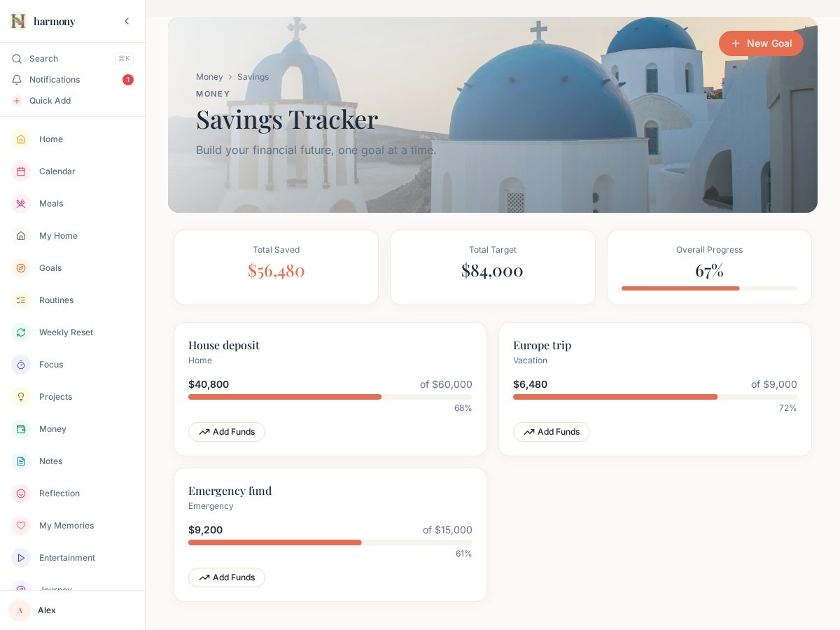
Task: Click the Harmony logo icon
Action: point(17,21)
